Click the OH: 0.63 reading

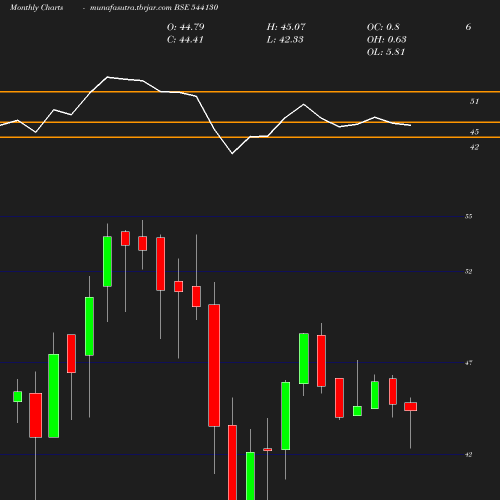pyautogui.click(x=386, y=40)
